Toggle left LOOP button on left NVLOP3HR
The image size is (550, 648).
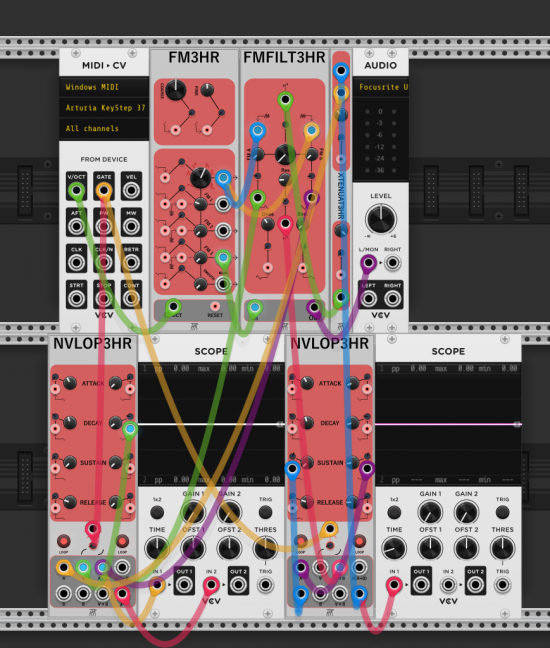63,541
